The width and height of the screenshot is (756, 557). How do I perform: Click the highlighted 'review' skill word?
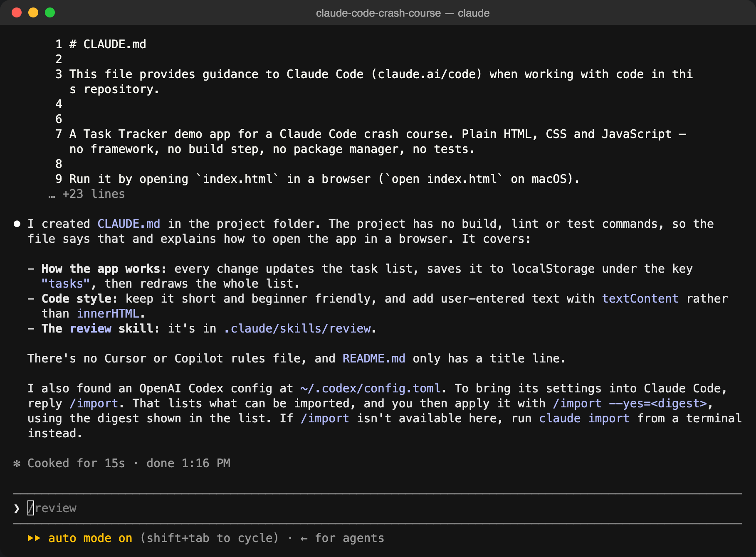pyautogui.click(x=91, y=328)
